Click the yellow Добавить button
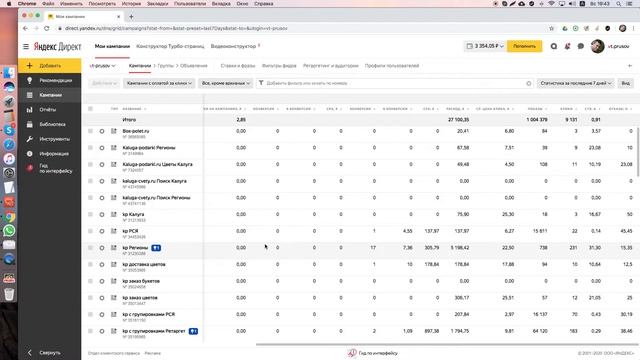 pos(49,66)
